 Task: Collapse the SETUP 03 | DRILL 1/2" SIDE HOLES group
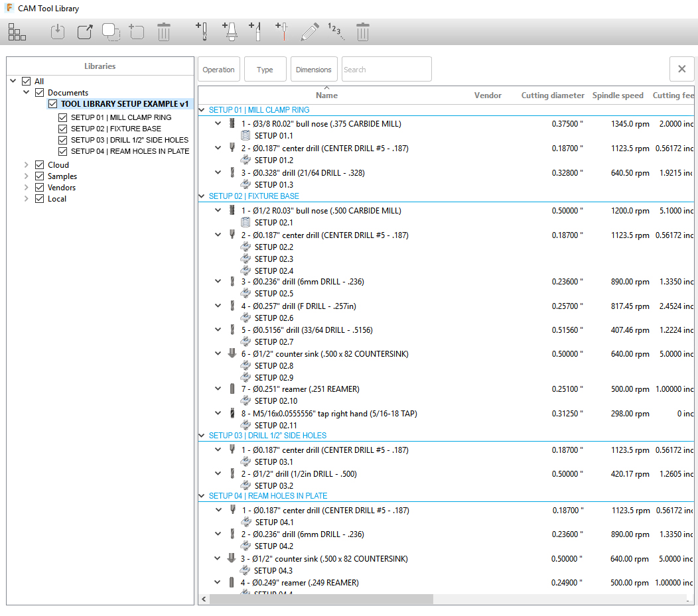[202, 435]
